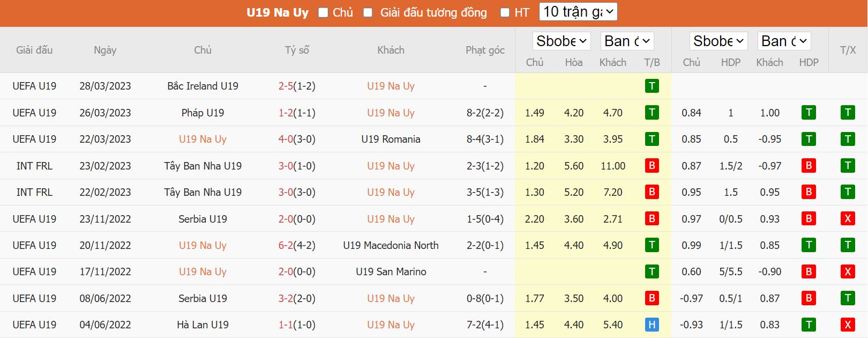Expand first Sbobet odds provider dropdown
The width and height of the screenshot is (868, 338).
click(x=561, y=41)
